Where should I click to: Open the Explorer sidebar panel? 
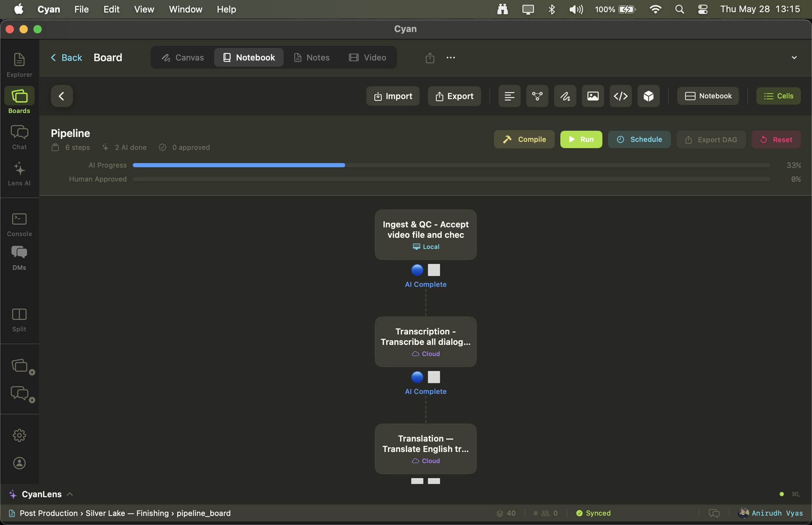tap(19, 65)
